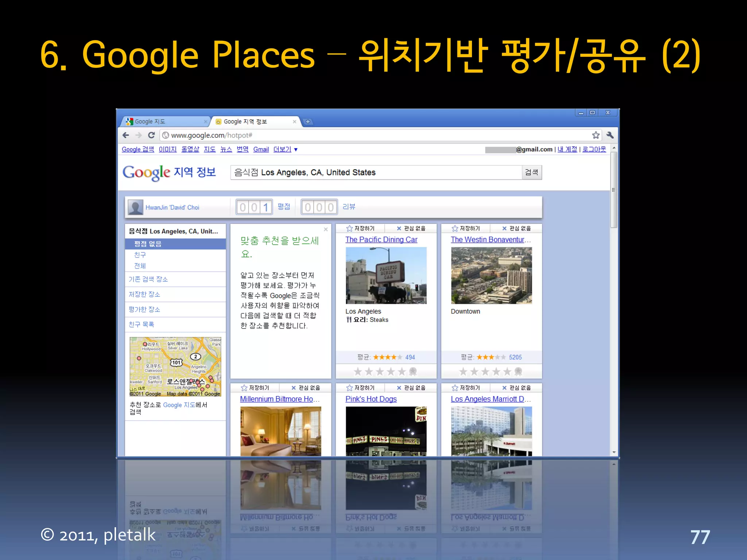Open 평가한 장소 in sidebar
Viewport: 747px width, 560px height.
click(x=144, y=310)
